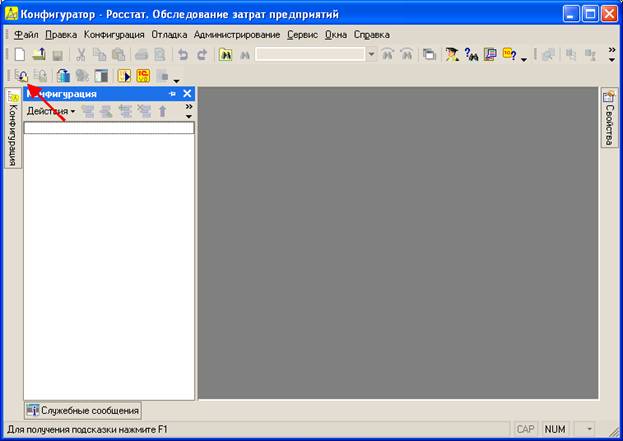The width and height of the screenshot is (623, 441).
Task: Click the search text field in the toolbar
Action: pos(310,54)
